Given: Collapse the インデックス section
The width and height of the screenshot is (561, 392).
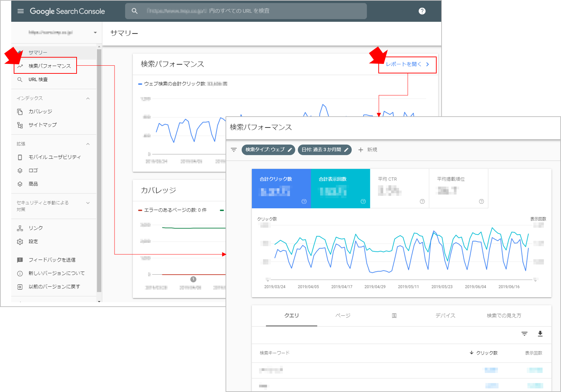Looking at the screenshot, I should 88,98.
